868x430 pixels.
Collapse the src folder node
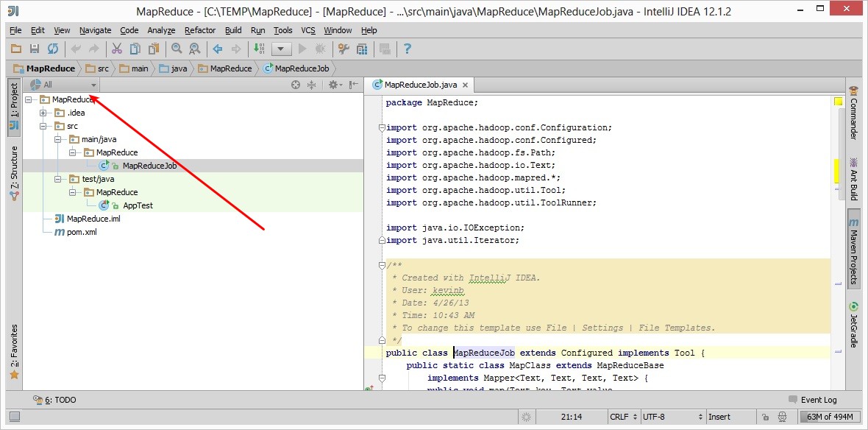pyautogui.click(x=43, y=127)
